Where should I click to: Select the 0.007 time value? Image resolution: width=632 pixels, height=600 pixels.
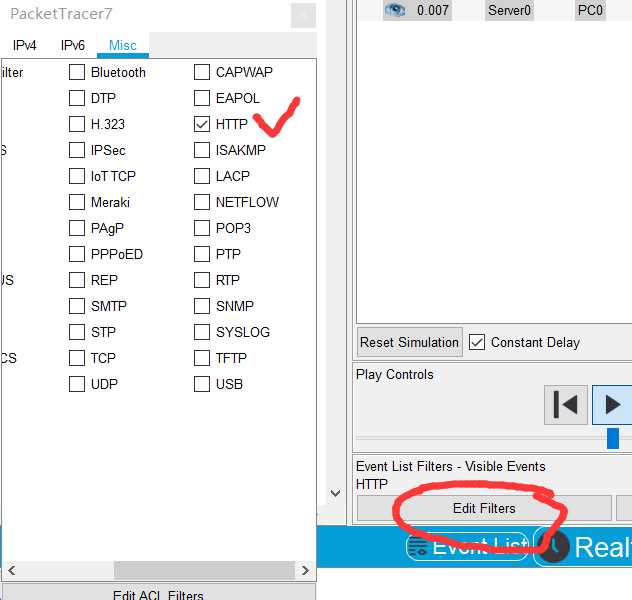[432, 10]
